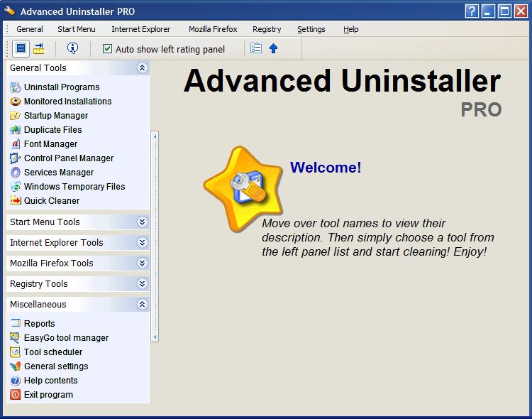Open the Startup Manager tool icon
This screenshot has height=419, width=532.
(x=16, y=116)
